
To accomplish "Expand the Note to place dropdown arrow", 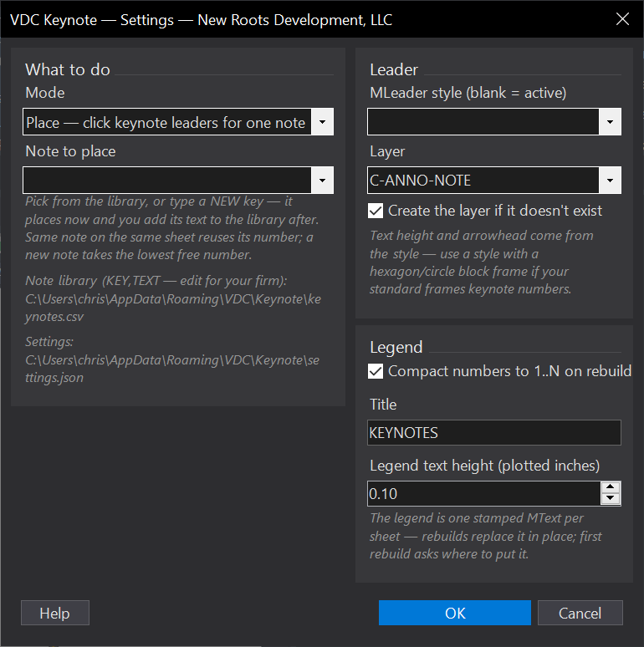I will point(322,181).
